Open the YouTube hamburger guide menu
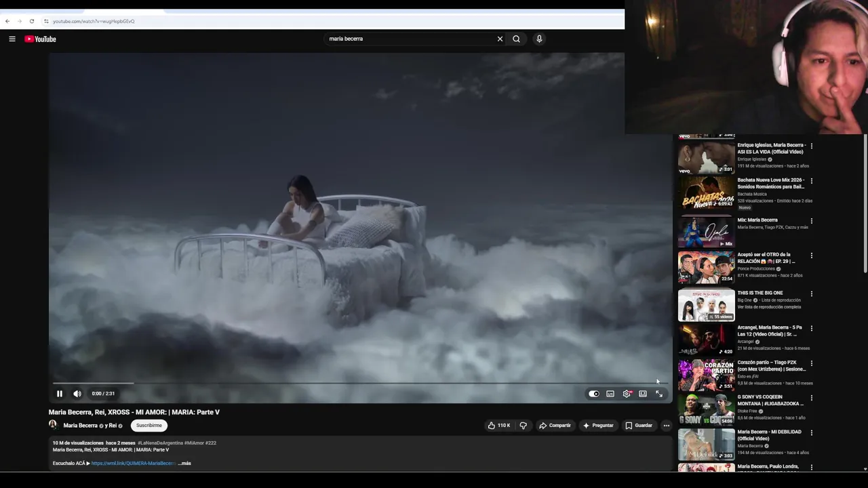Screen dimensions: 868x488 (x=12, y=39)
